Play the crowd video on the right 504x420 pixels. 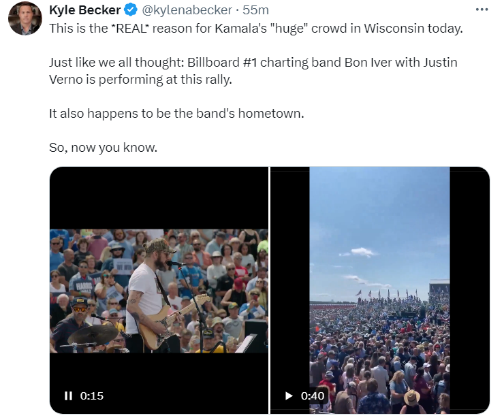[289, 395]
